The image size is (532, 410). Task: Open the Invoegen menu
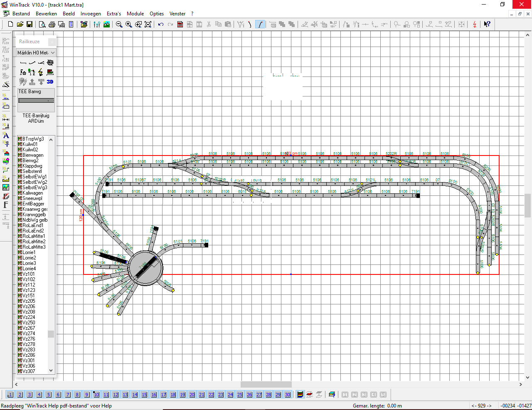tap(91, 14)
